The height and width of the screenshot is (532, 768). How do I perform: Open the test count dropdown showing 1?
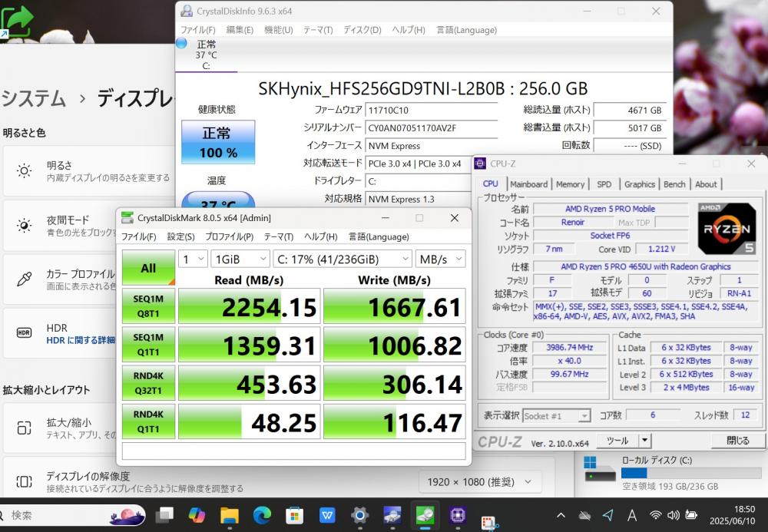(193, 259)
